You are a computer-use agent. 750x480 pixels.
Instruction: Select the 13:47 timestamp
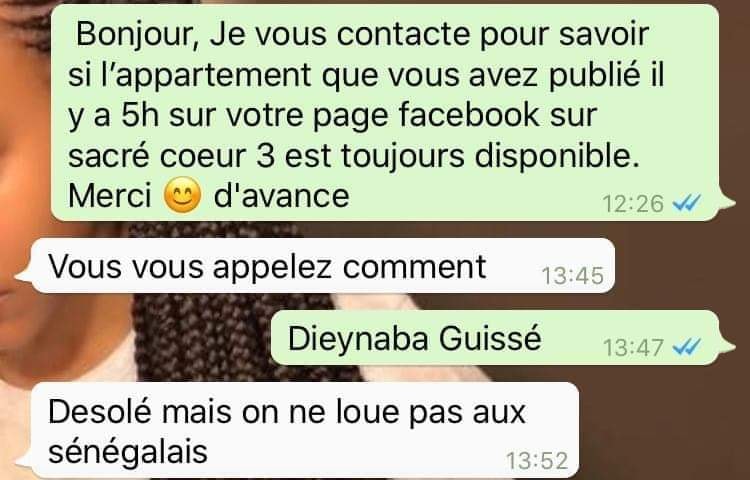633,348
